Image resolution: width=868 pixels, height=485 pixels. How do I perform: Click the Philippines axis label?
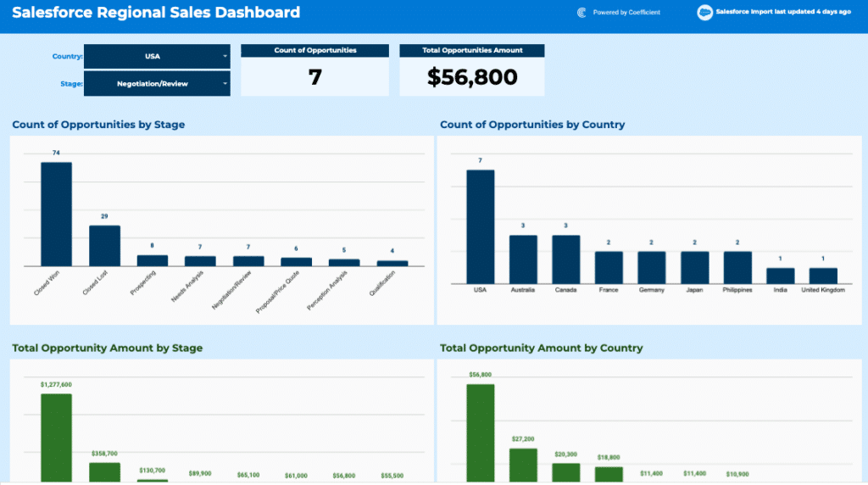[737, 290]
